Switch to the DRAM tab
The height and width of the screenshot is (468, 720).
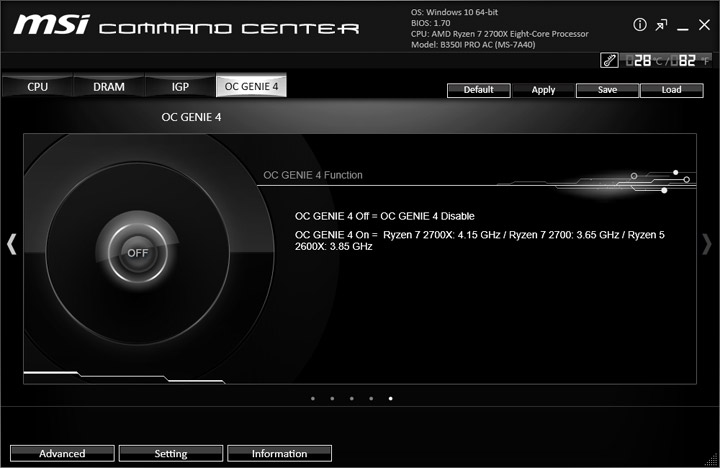coord(109,87)
